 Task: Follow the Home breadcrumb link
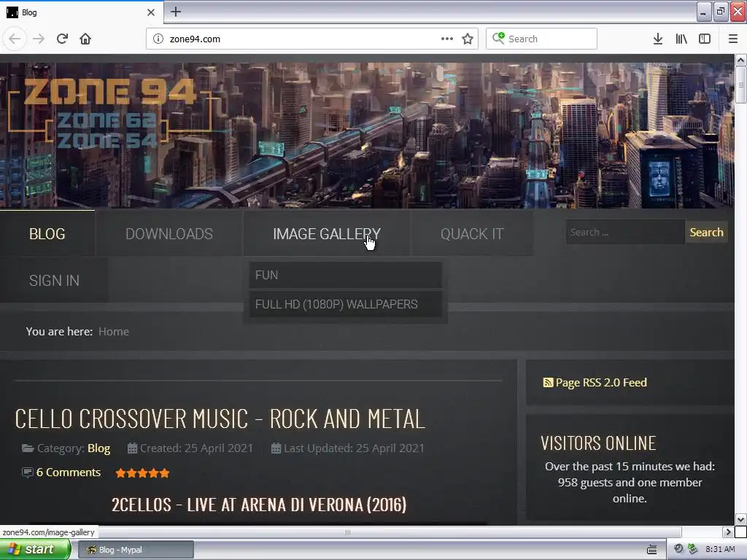[113, 332]
